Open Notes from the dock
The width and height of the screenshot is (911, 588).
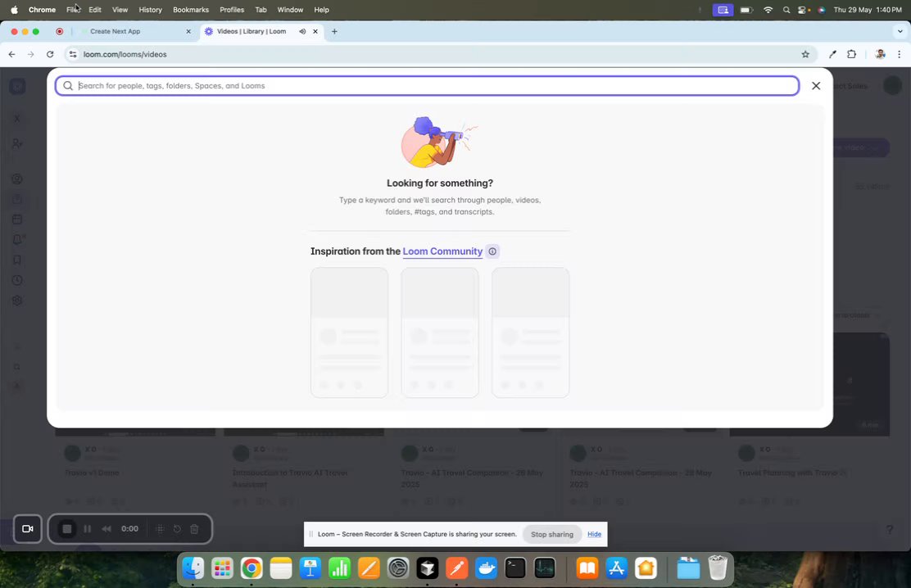pos(281,568)
